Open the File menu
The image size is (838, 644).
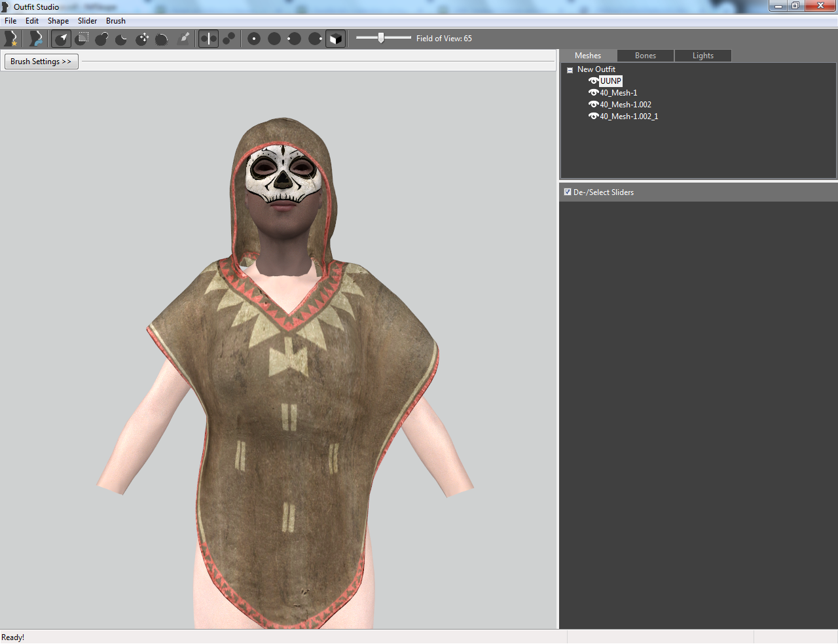[10, 21]
